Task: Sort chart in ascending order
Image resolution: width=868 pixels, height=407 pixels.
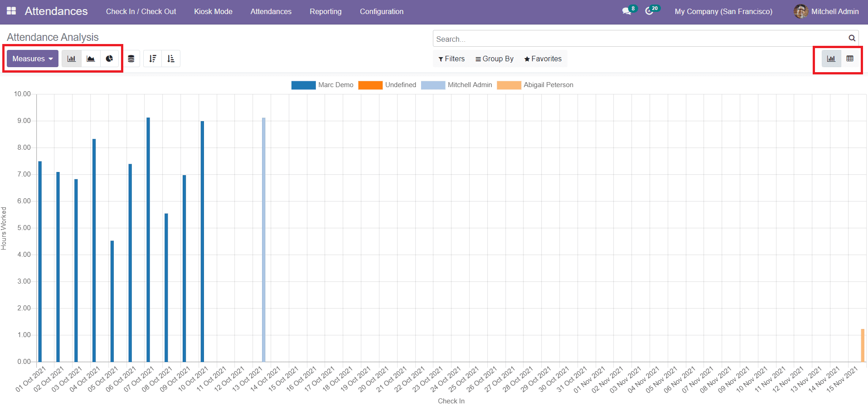Action: coord(171,59)
